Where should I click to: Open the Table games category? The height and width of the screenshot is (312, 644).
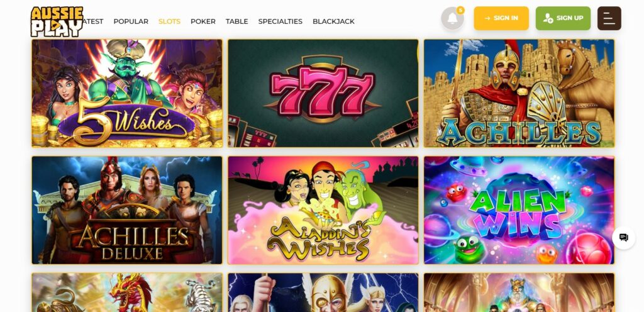[x=236, y=21]
